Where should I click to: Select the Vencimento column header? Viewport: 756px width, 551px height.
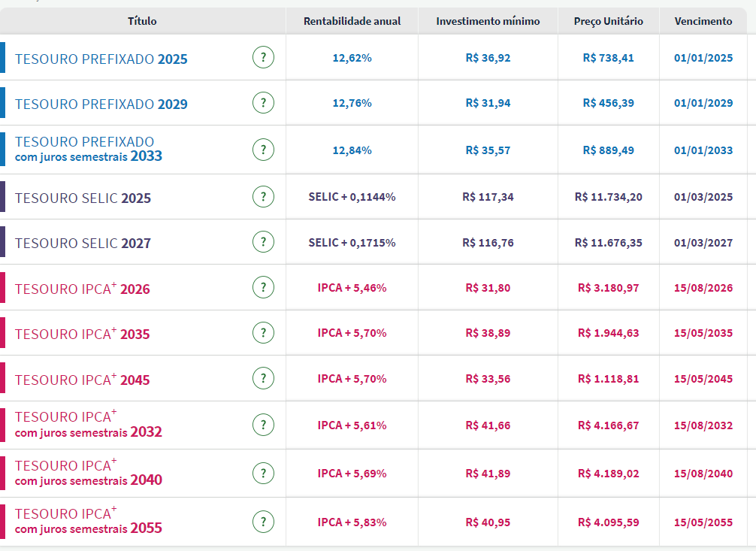(703, 21)
